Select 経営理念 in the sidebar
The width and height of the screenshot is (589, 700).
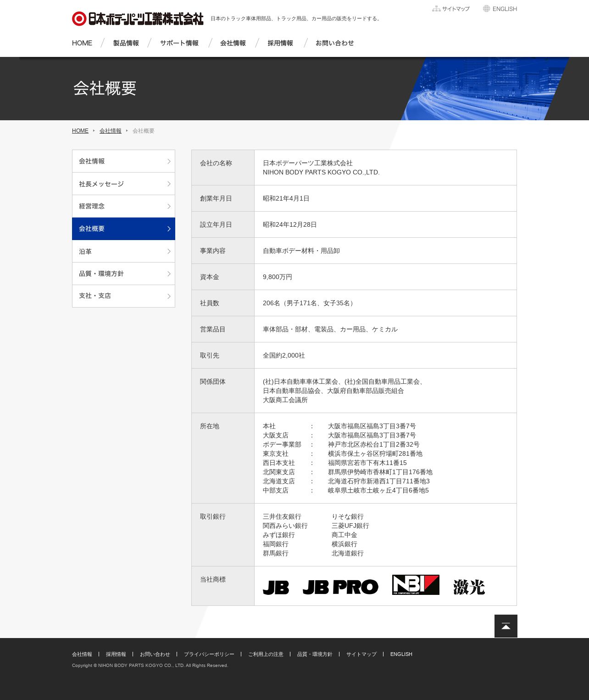pos(123,206)
